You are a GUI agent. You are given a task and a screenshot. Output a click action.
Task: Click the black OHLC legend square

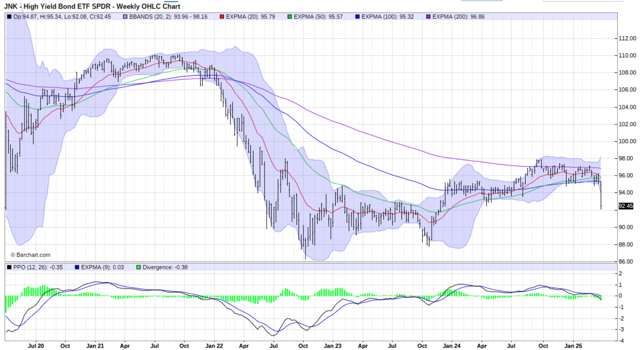(9, 17)
